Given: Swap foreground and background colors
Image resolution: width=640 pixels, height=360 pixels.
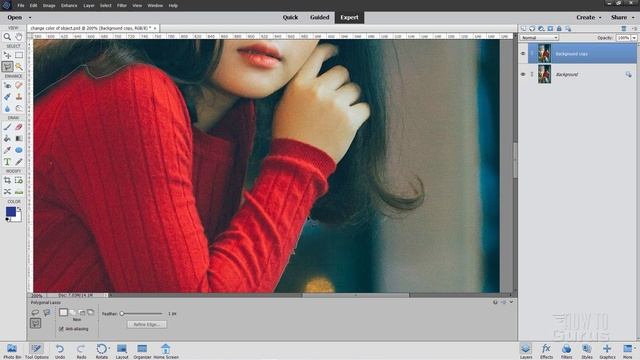Looking at the screenshot, I should (x=19, y=209).
